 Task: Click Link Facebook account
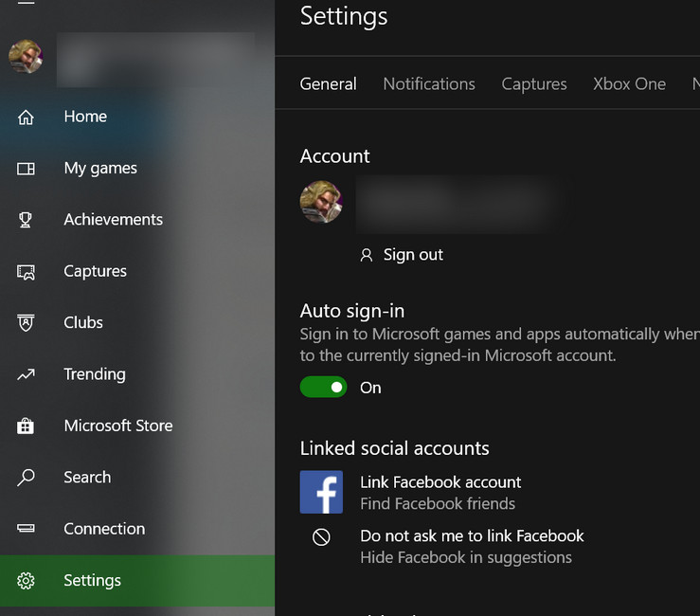(440, 482)
